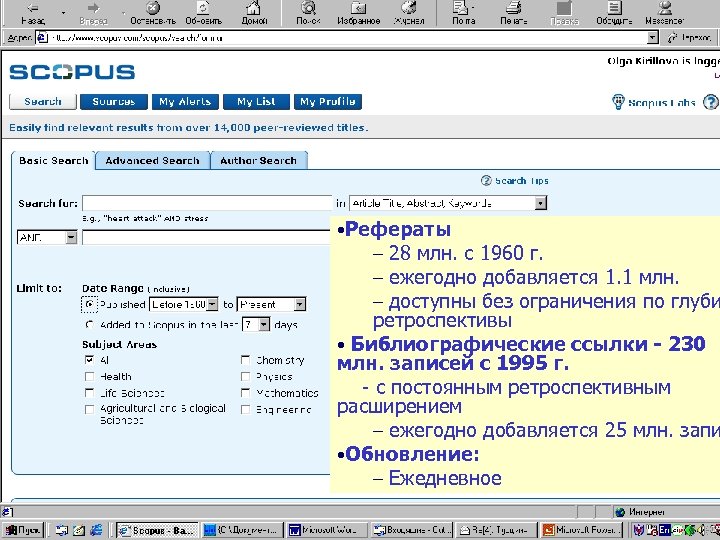Open the Present end year dropdown
This screenshot has height=540, width=720.
click(x=271, y=304)
